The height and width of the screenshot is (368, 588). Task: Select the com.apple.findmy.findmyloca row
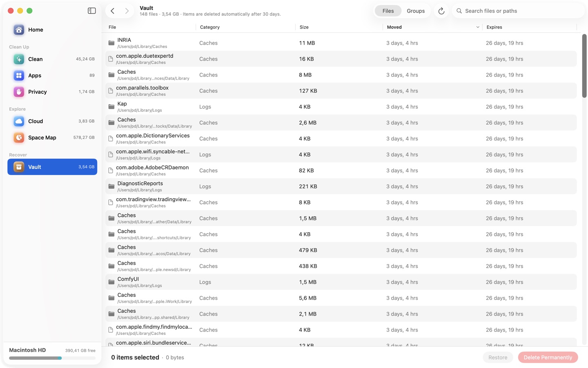tap(341, 330)
